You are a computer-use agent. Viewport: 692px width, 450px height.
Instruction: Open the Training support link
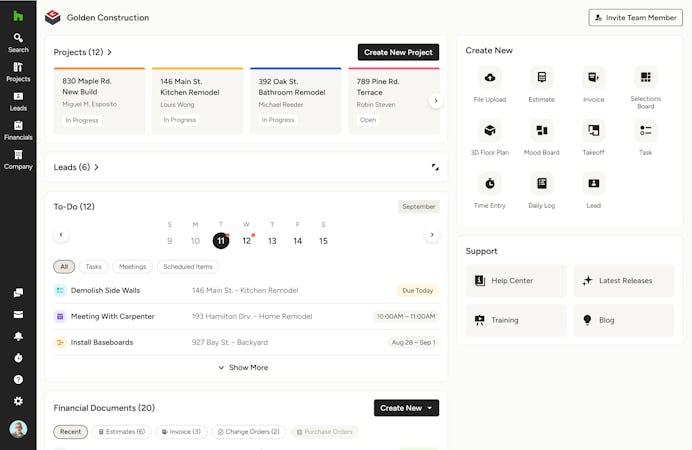click(515, 320)
